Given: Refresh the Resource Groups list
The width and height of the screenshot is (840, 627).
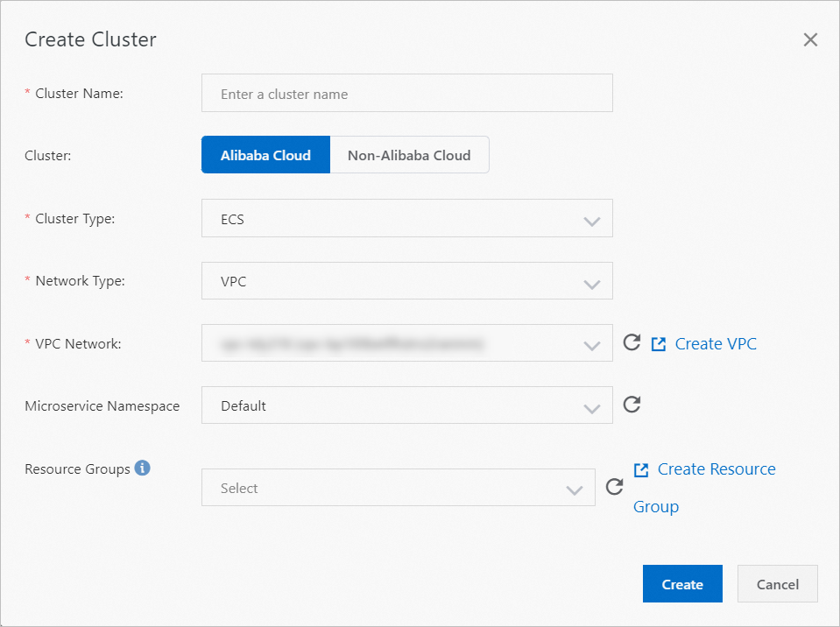Looking at the screenshot, I should [x=614, y=487].
